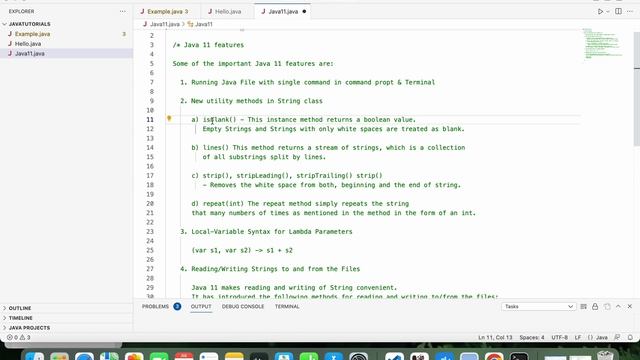Toggle output scroll lock
The image size is (640, 360).
(x=595, y=307)
